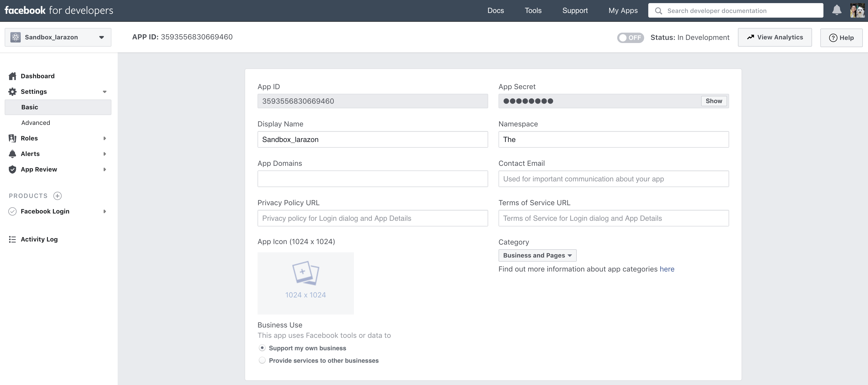This screenshot has height=385, width=868.
Task: Open the Sandbox_larazon app selector dropdown
Action: (58, 37)
